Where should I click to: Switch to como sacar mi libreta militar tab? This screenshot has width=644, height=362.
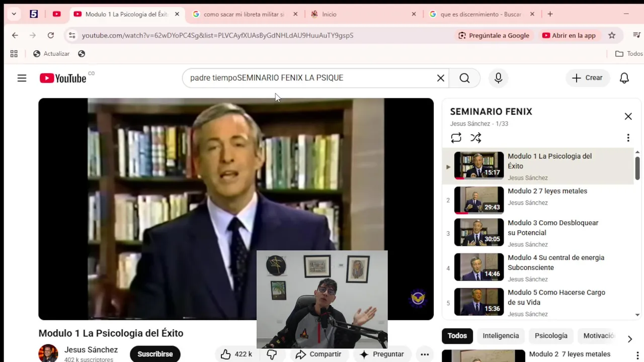pyautogui.click(x=244, y=14)
